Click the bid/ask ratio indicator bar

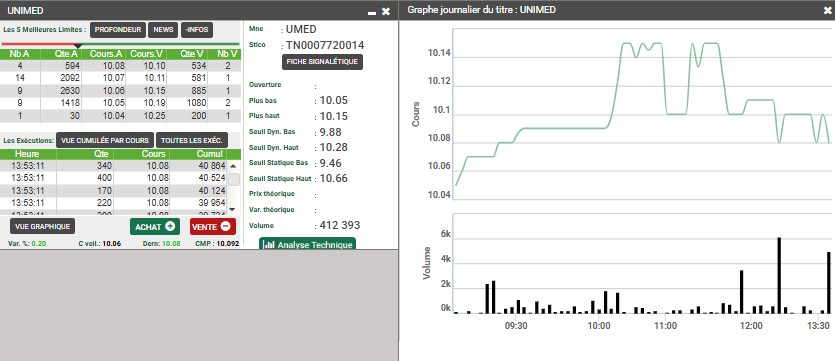click(120, 44)
